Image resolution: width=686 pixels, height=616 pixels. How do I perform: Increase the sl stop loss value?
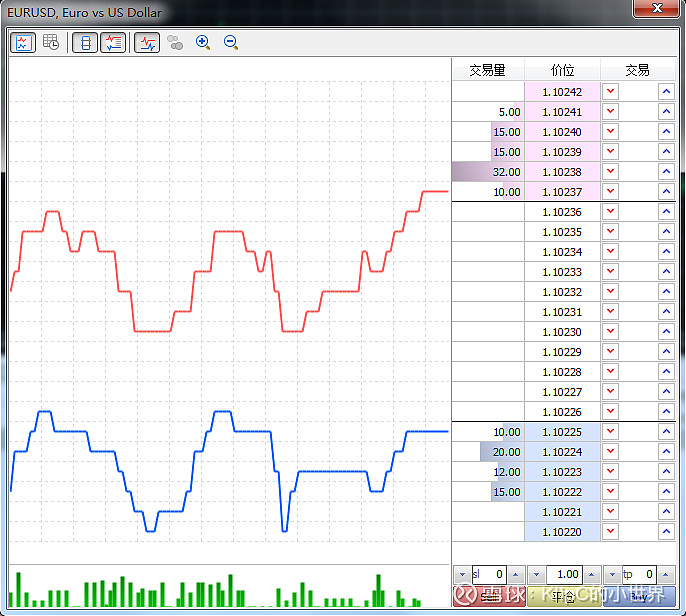[x=515, y=575]
